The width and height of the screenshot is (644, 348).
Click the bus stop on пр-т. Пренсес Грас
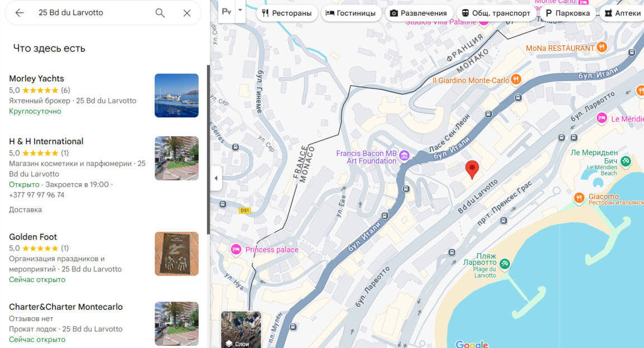click(x=503, y=221)
